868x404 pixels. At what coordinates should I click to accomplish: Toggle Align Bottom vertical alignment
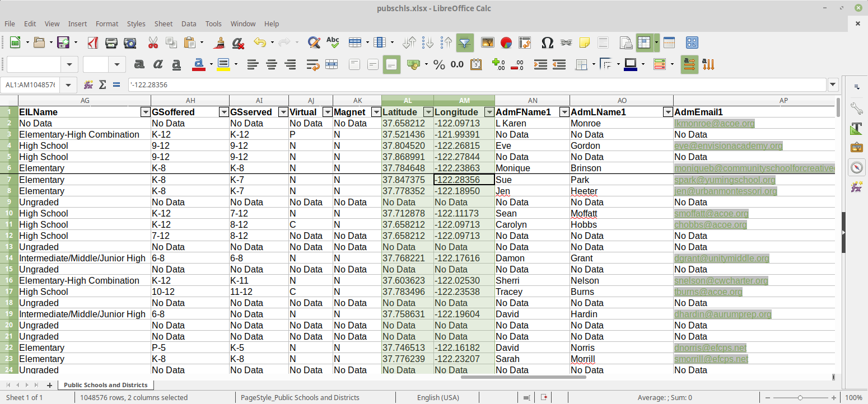391,64
